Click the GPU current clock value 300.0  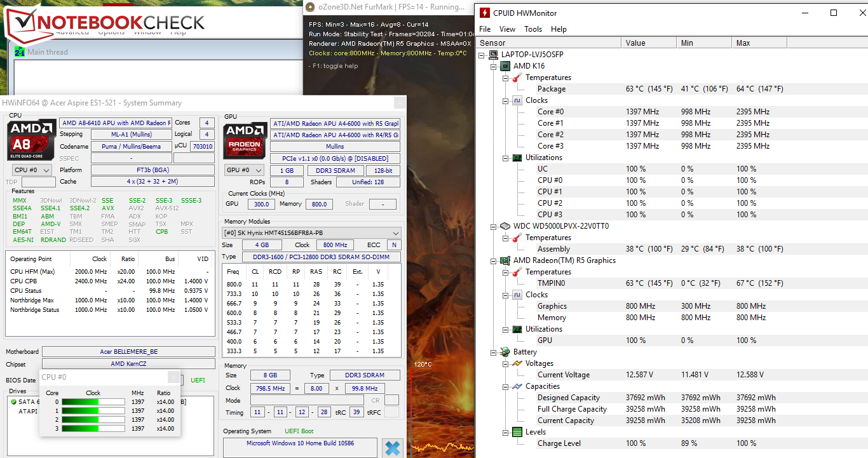tap(262, 204)
